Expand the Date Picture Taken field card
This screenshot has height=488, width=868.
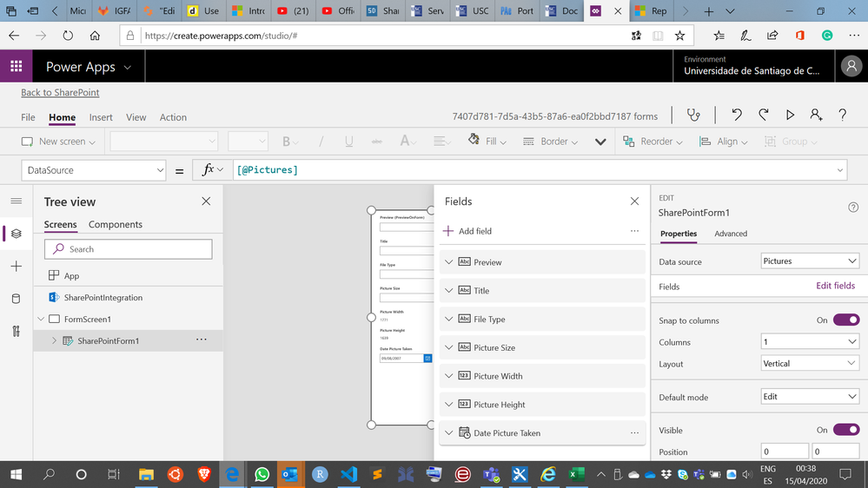pyautogui.click(x=449, y=433)
